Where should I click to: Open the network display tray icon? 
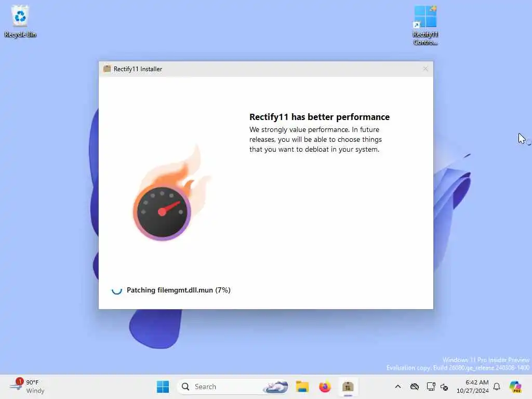431,387
